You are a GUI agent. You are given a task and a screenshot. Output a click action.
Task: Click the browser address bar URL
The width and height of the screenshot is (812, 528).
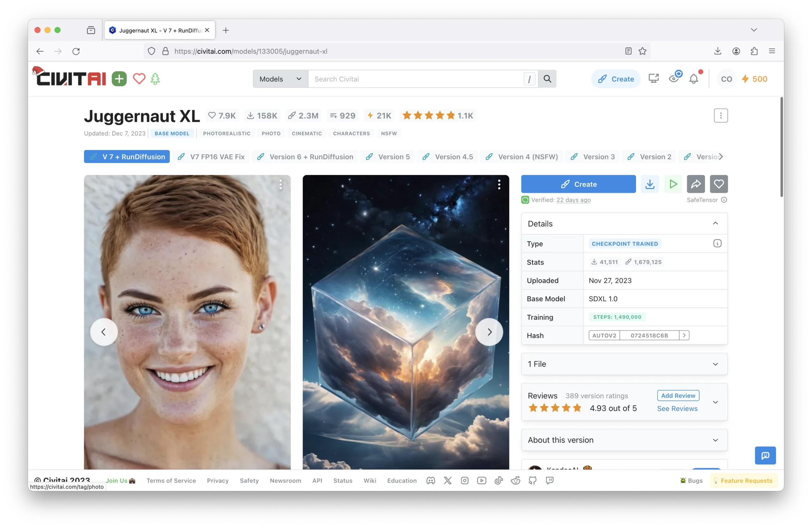pyautogui.click(x=251, y=51)
